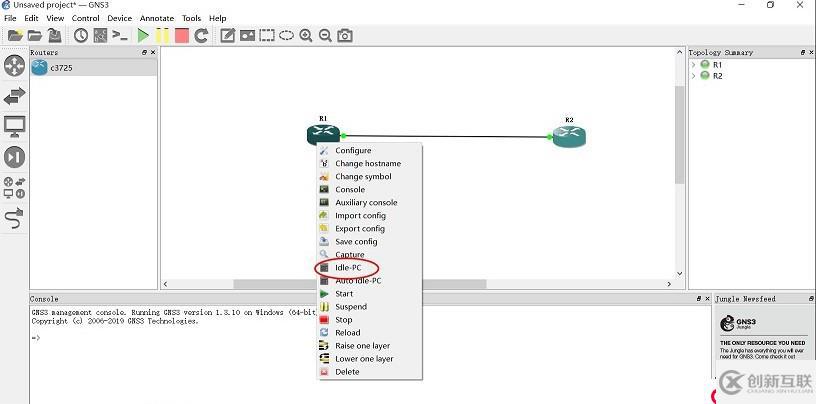Toggle show interface labels icon
The width and height of the screenshot is (816, 404).
[100, 35]
